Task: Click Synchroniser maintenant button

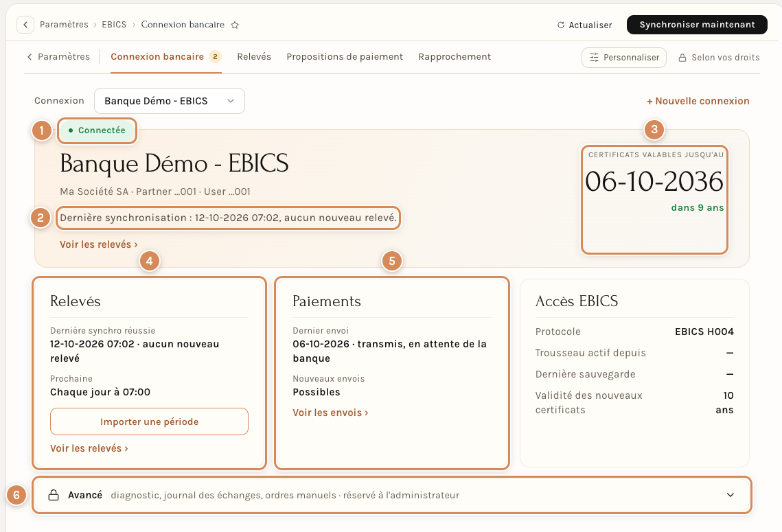Action: 697,25
